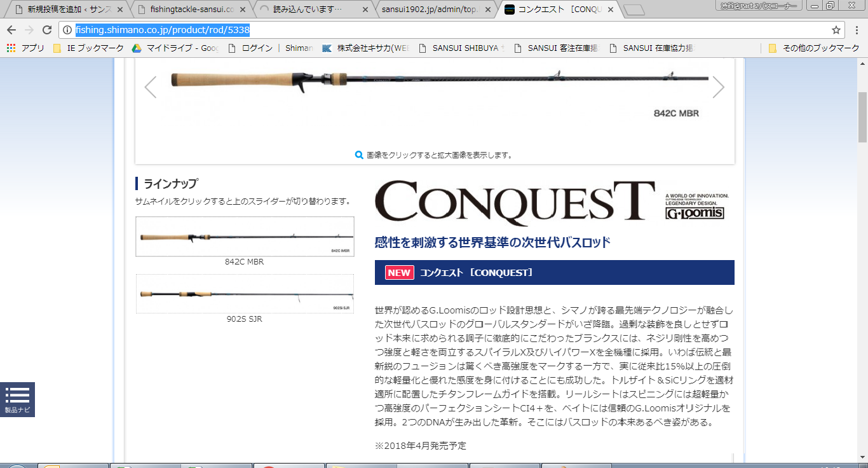
Task: Click the 感性を刺激する世界基準 tagline text
Action: [x=493, y=242]
